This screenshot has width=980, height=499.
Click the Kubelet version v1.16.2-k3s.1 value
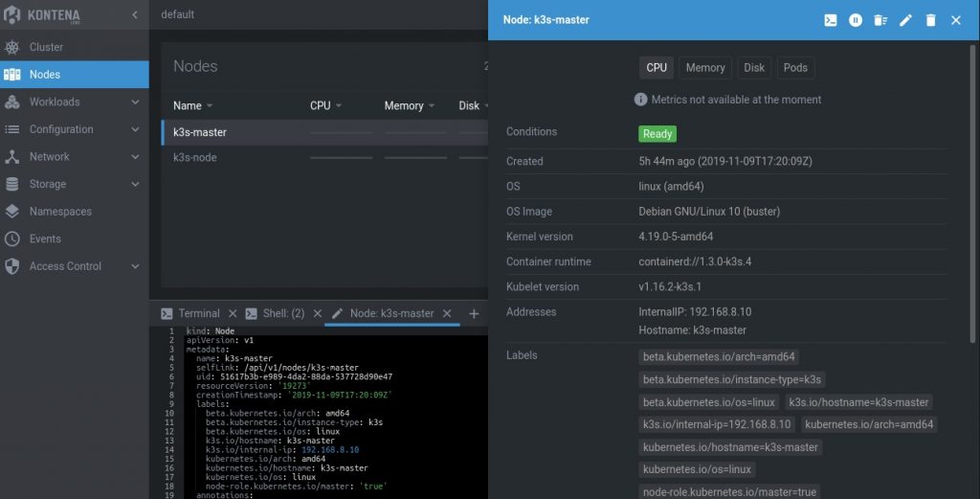[670, 286]
